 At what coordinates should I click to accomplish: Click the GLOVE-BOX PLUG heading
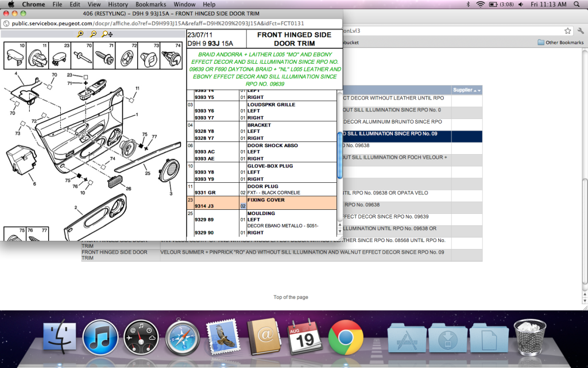point(270,166)
